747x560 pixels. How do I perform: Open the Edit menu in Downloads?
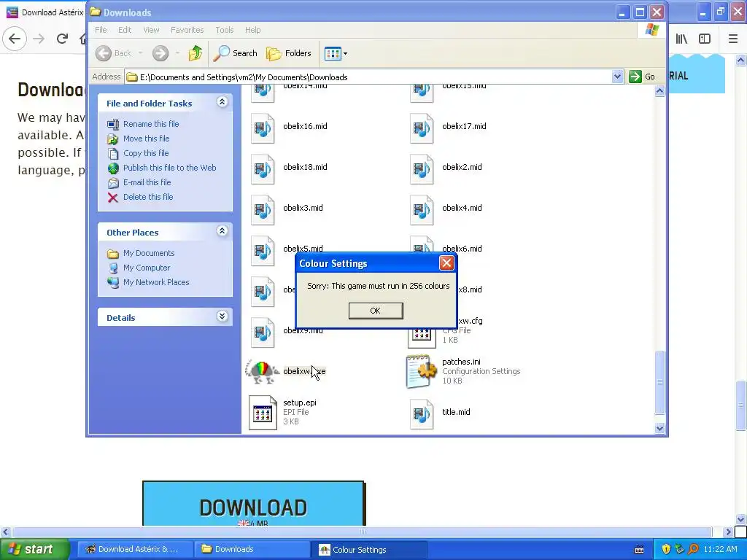[x=125, y=30]
